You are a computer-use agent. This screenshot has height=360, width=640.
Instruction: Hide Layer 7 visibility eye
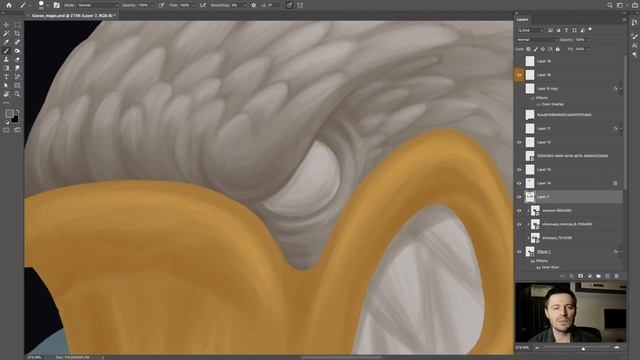pos(519,197)
